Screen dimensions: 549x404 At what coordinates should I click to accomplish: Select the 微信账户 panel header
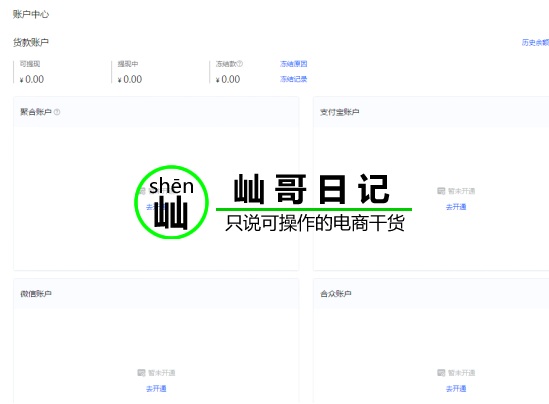[156, 294]
